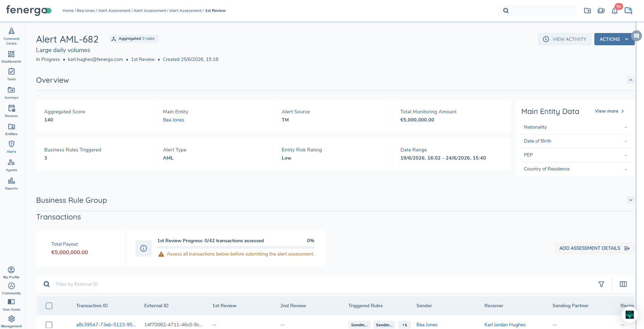
Task: Click the Fenergo logo
Action: pyautogui.click(x=29, y=10)
